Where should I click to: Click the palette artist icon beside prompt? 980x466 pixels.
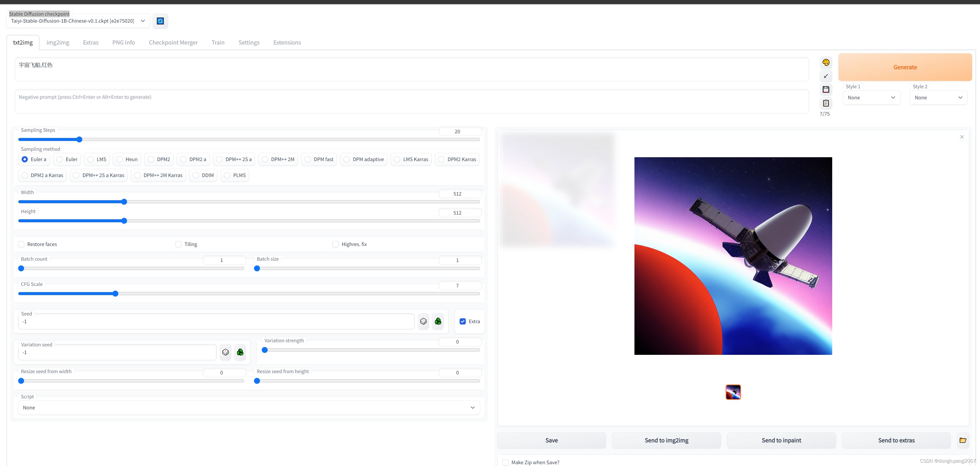(826, 62)
